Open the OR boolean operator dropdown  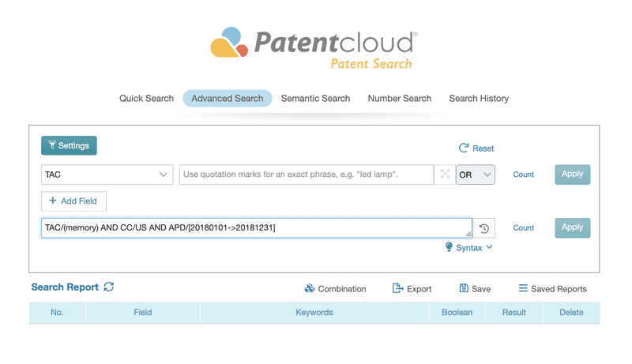coord(476,174)
